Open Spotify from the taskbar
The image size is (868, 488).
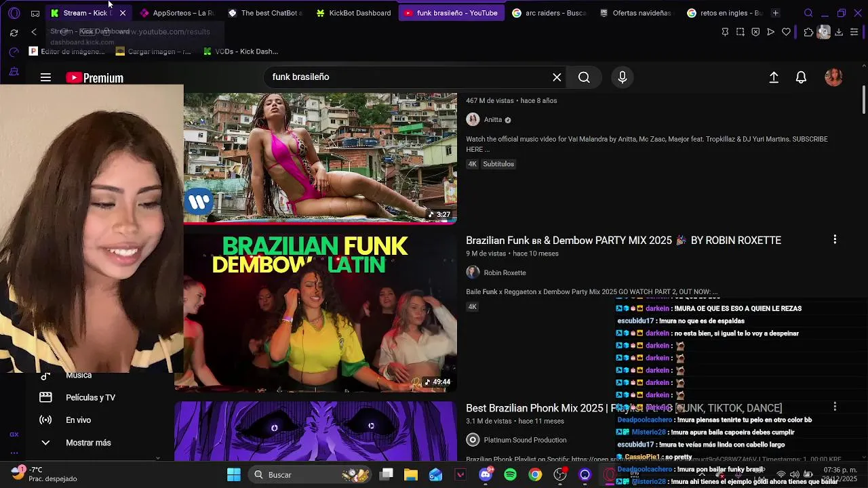(510, 474)
